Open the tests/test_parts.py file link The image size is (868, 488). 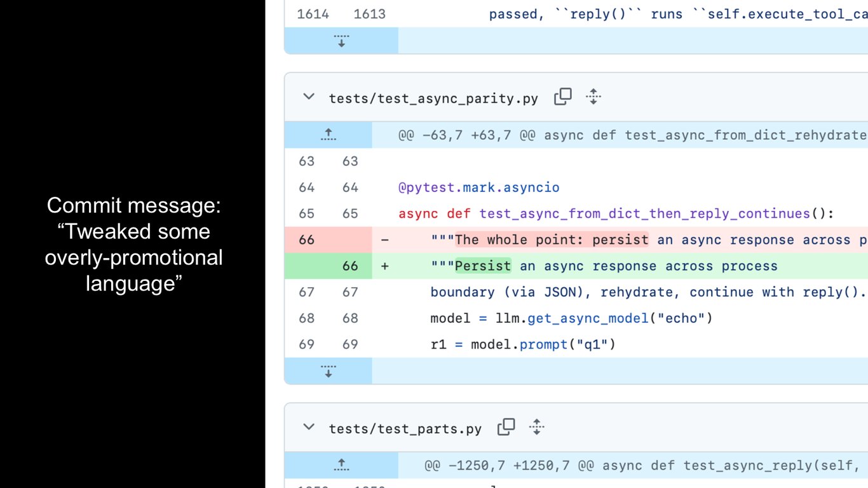click(405, 429)
